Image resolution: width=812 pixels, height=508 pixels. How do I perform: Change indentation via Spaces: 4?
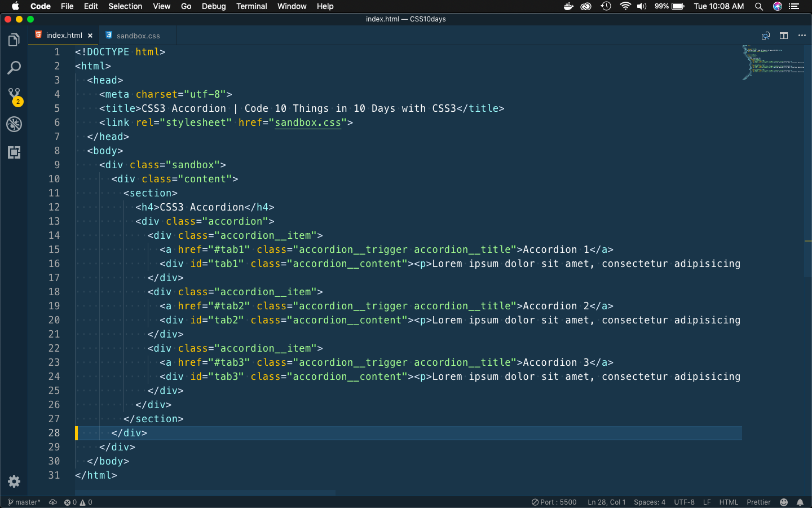(x=650, y=502)
